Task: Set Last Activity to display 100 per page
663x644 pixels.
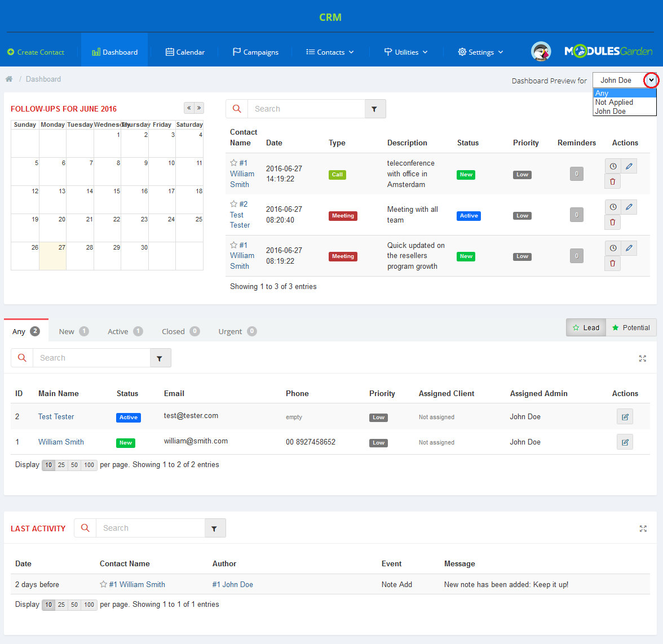Action: [89, 605]
